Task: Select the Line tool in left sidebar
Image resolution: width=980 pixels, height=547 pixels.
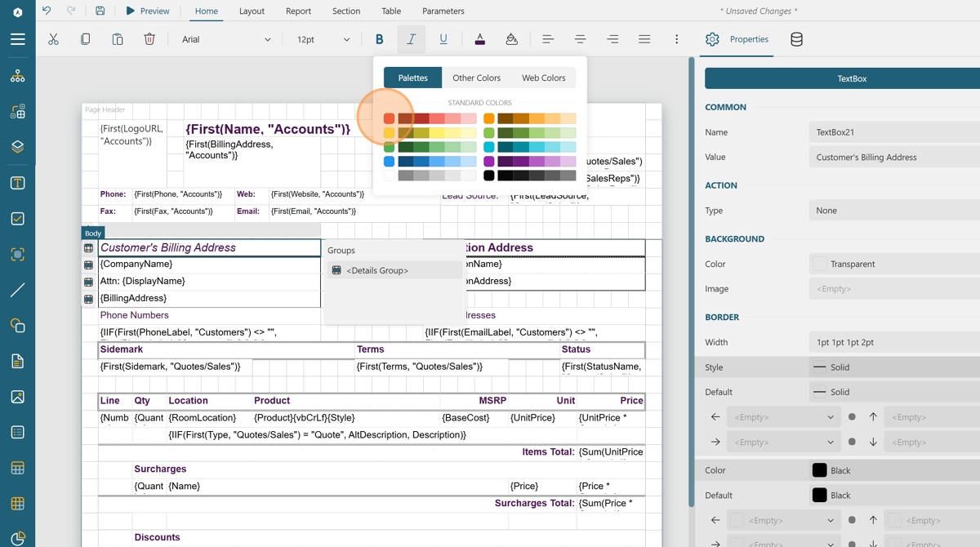Action: click(17, 290)
